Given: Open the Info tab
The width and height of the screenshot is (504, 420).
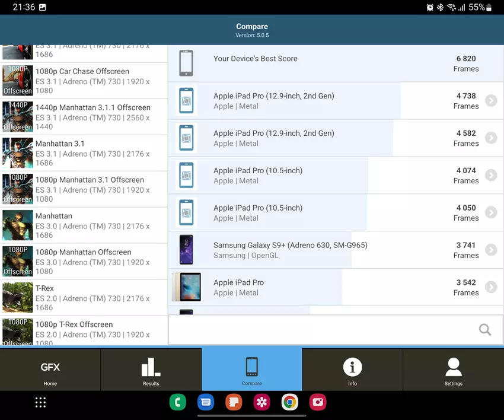Looking at the screenshot, I should pyautogui.click(x=352, y=370).
